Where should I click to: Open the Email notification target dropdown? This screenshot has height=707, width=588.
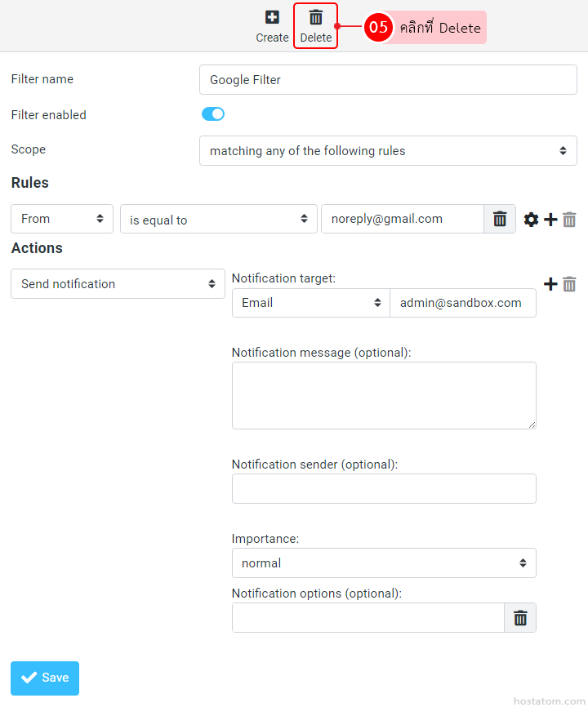coord(310,303)
